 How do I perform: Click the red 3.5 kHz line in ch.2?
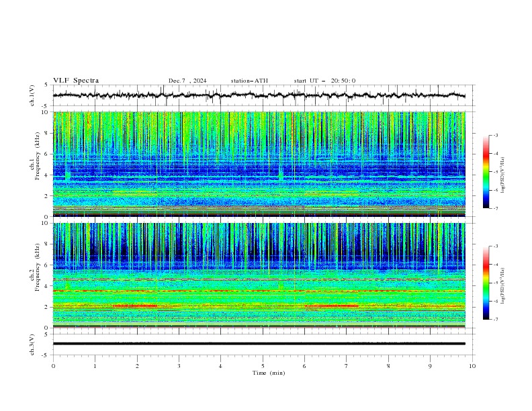click(x=259, y=291)
